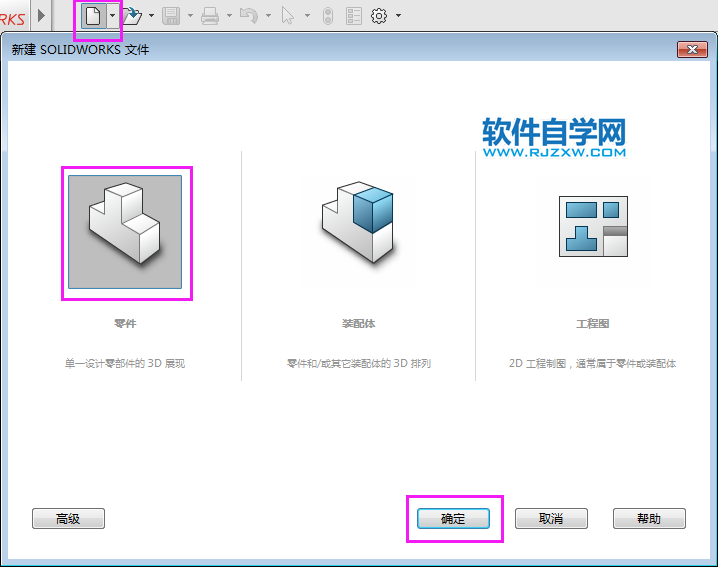The image size is (718, 567).
Task: Click the 零件和/或其它装配体的 3D 排列 description
Action: click(x=359, y=364)
